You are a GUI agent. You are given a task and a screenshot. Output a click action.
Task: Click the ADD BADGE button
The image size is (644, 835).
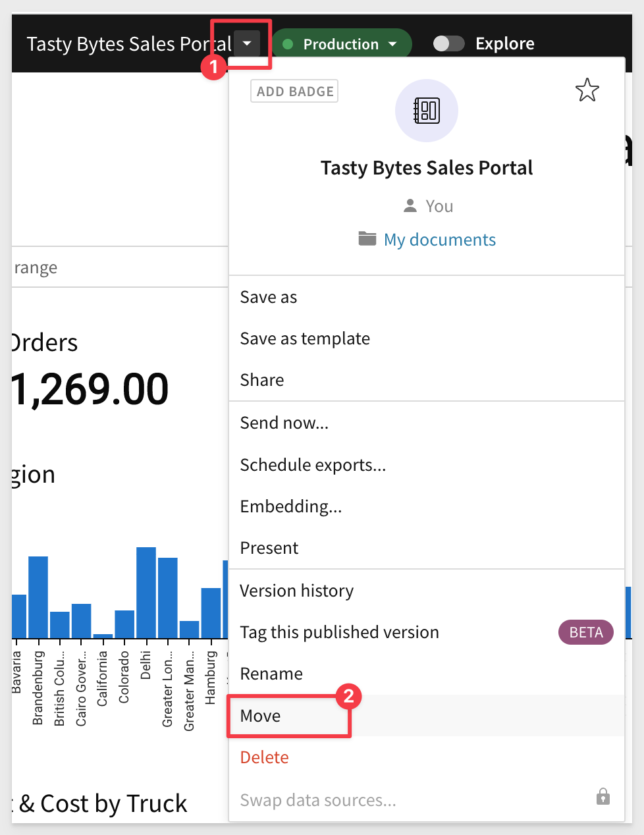(294, 92)
